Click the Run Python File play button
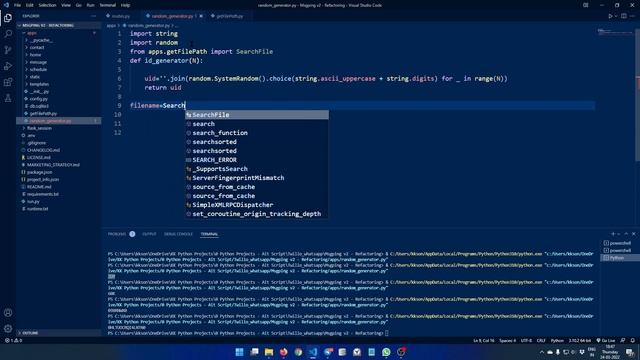This screenshot has height=360, width=640. [610, 16]
